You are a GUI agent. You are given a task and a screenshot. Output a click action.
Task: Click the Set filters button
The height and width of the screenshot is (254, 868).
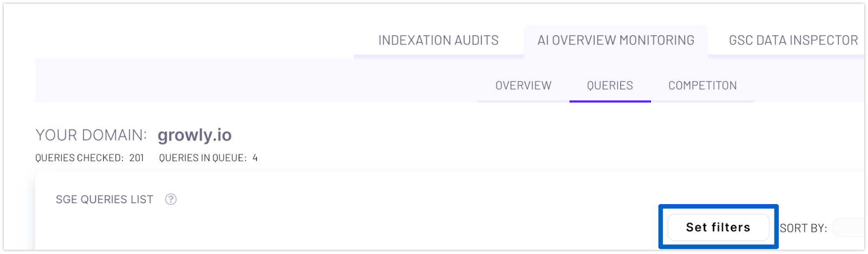(718, 227)
